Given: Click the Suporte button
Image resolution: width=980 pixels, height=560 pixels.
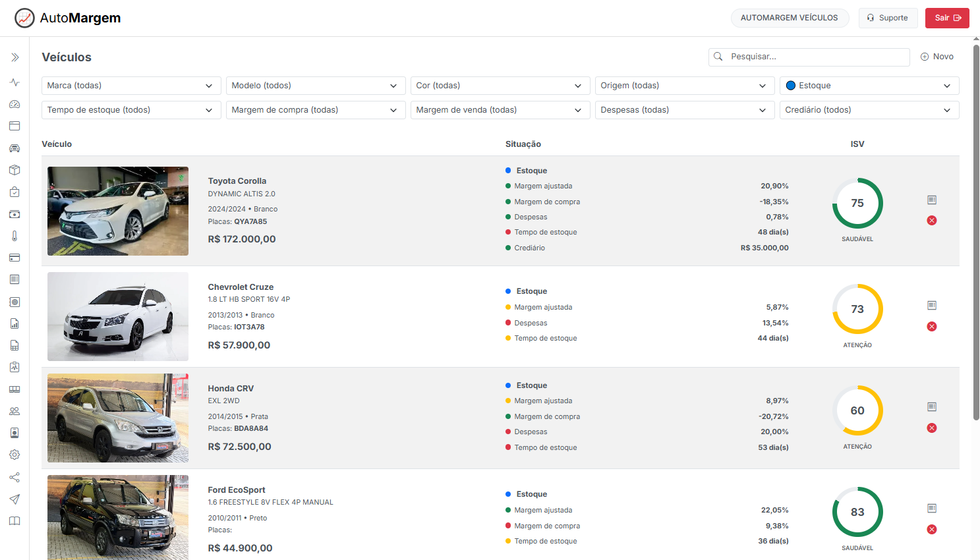Looking at the screenshot, I should (888, 18).
